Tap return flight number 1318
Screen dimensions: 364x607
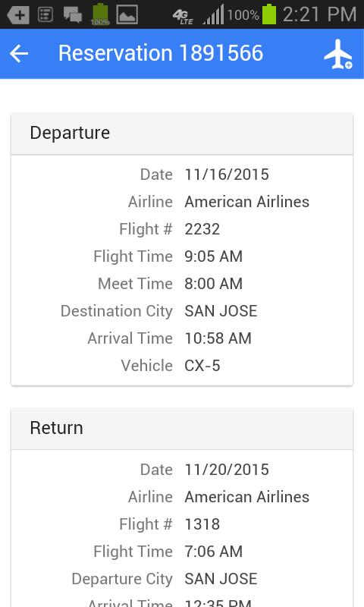pyautogui.click(x=202, y=524)
